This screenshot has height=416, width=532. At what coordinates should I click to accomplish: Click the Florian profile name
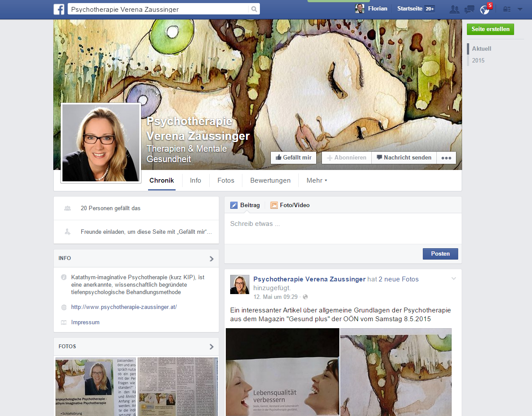pos(378,9)
